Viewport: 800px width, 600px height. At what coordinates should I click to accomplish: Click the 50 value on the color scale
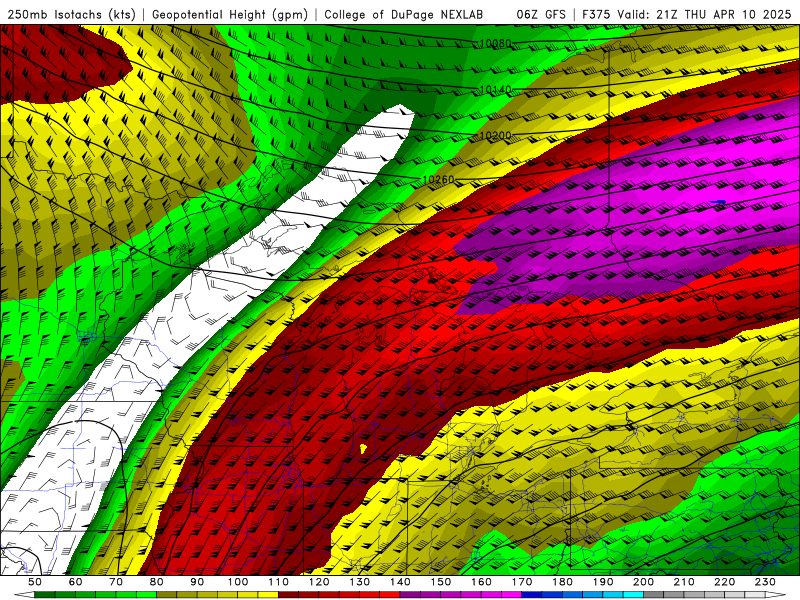point(35,582)
